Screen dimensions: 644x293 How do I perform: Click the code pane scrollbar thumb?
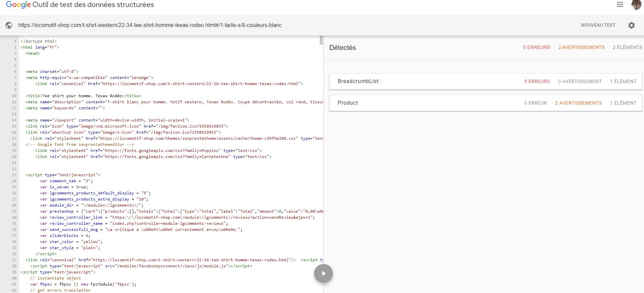pos(321,40)
